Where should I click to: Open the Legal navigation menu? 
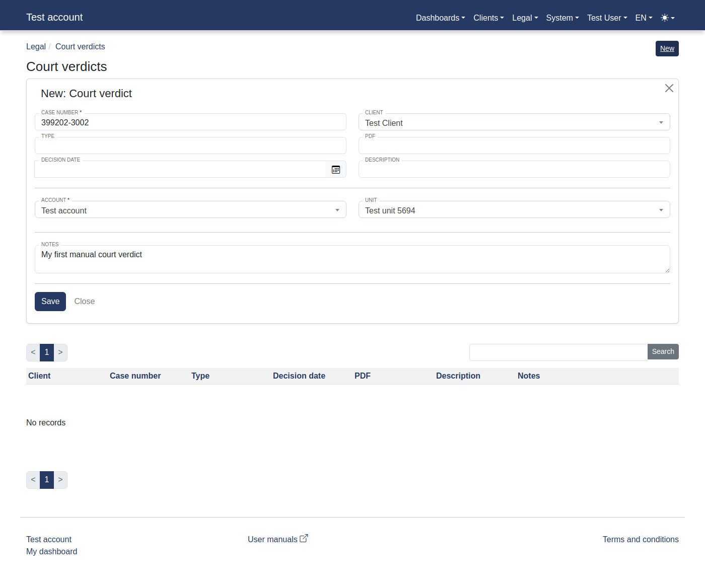click(x=525, y=18)
